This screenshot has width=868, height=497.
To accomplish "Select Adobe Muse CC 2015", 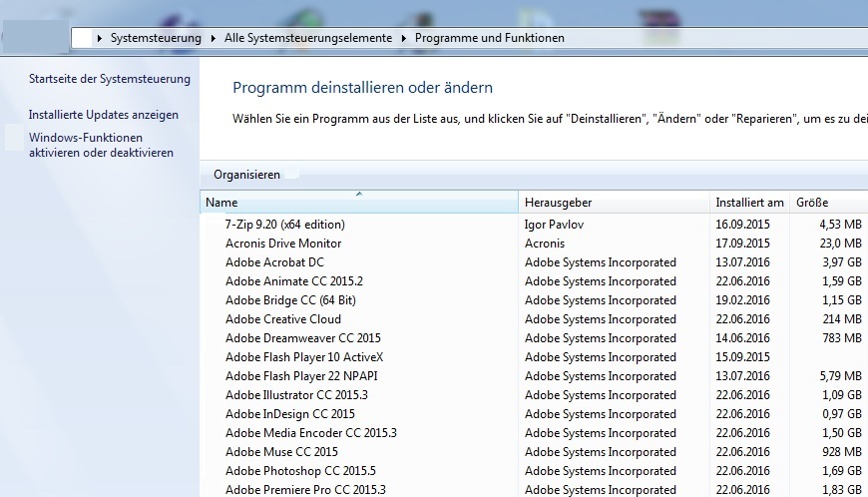I will pyautogui.click(x=281, y=452).
